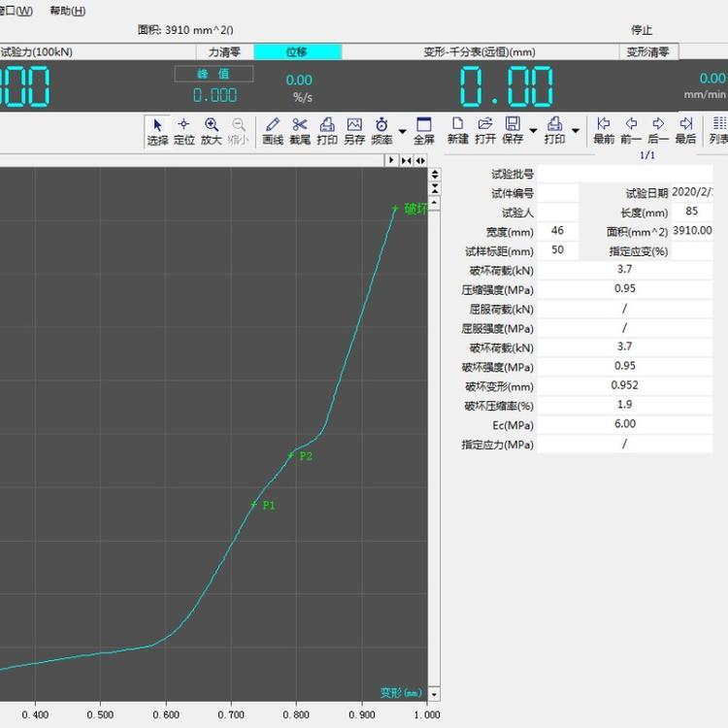This screenshot has height=728, width=728.
Task: Click the 指定应变(%) empty field
Action: (x=692, y=251)
